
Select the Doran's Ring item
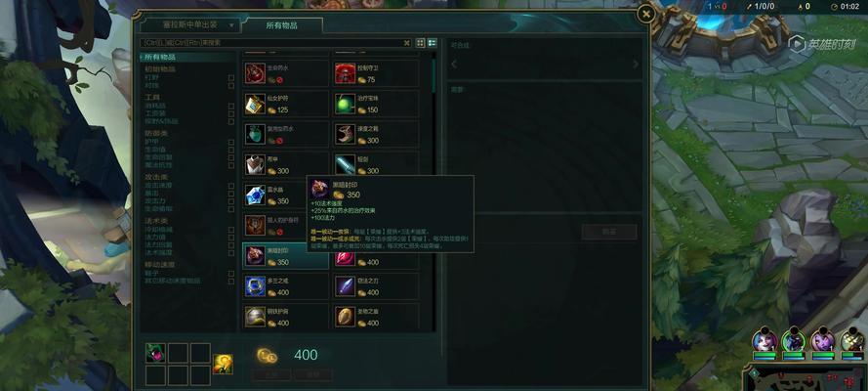tap(286, 286)
